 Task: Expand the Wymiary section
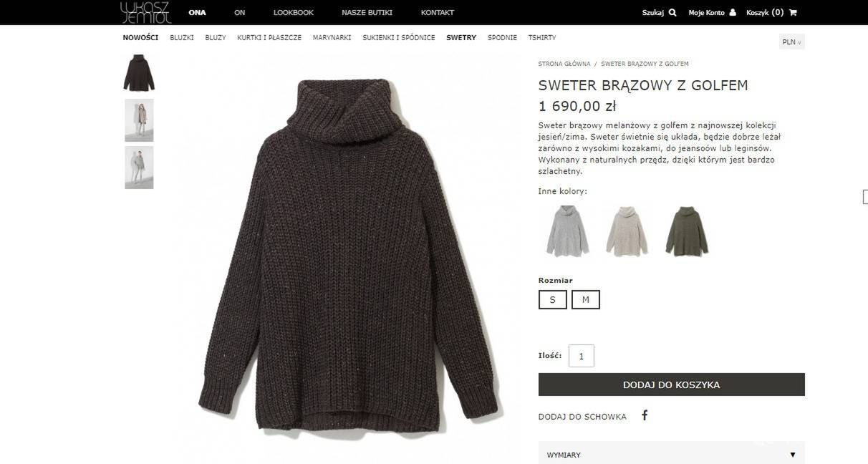pos(672,454)
